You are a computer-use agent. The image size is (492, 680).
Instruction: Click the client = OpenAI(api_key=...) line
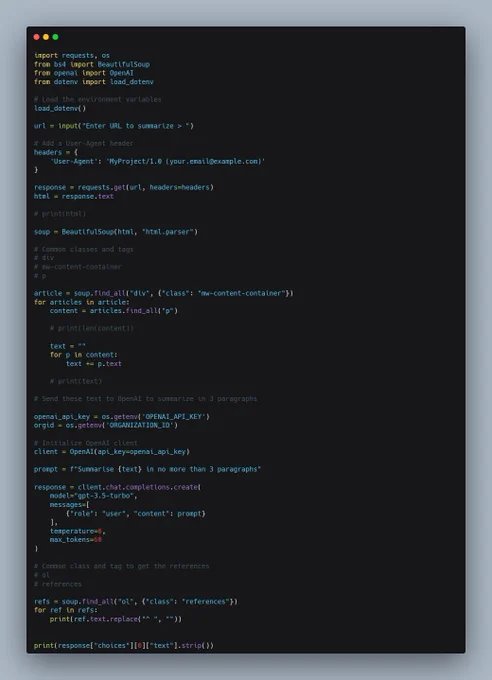point(112,452)
